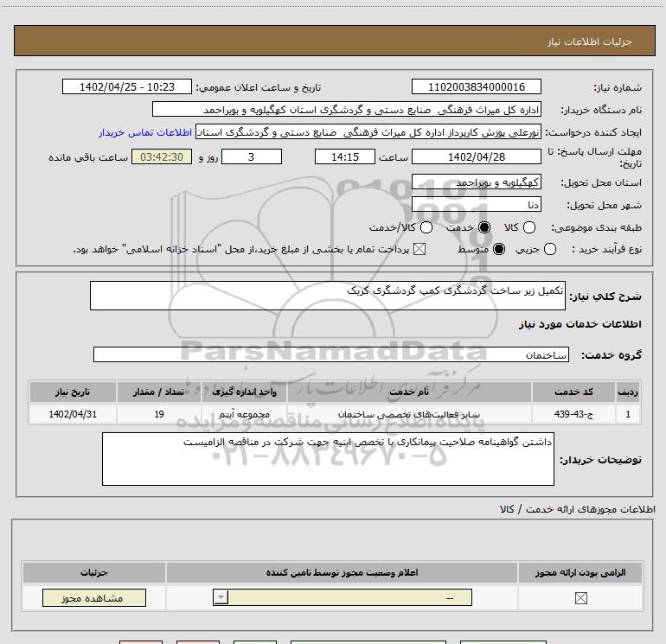Select the کالا/خدمت radio button
Image resolution: width=666 pixels, height=644 pixels.
[426, 227]
